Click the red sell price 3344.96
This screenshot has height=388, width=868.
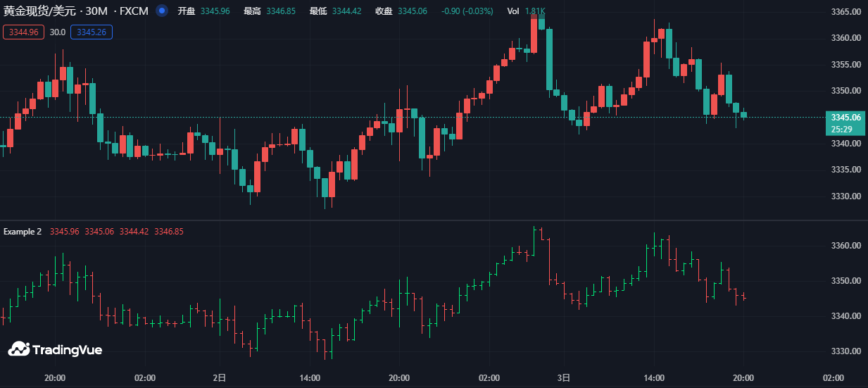tap(25, 32)
